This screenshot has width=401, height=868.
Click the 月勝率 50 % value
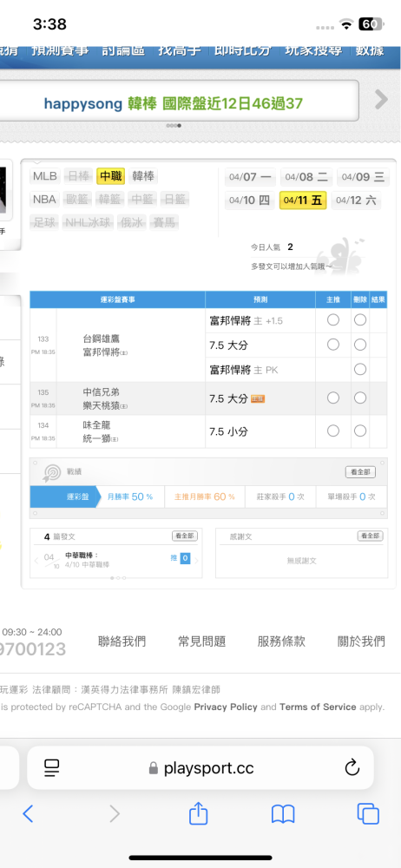point(131,496)
